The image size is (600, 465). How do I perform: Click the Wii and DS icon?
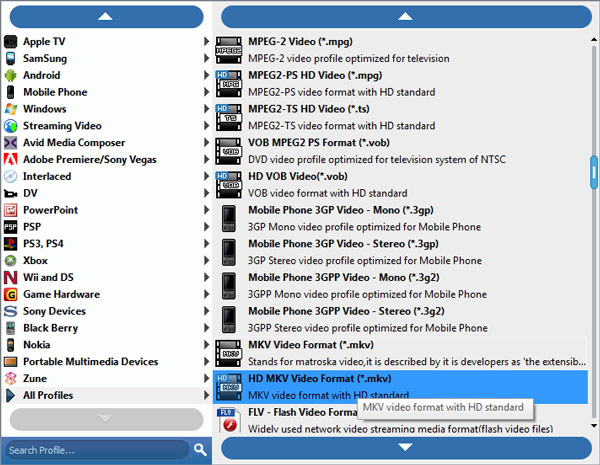coord(10,277)
